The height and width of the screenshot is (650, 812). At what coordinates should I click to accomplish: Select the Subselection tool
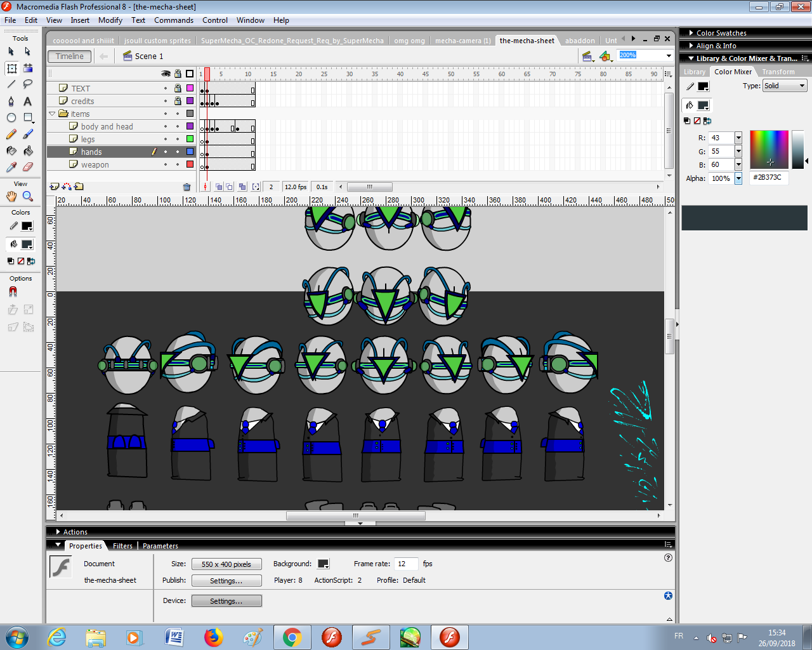click(28, 51)
